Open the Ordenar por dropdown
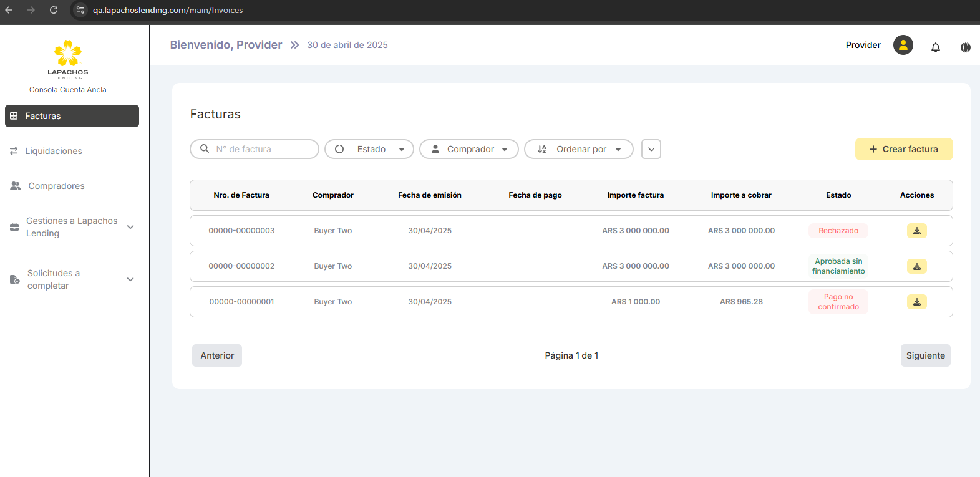980x477 pixels. point(579,149)
